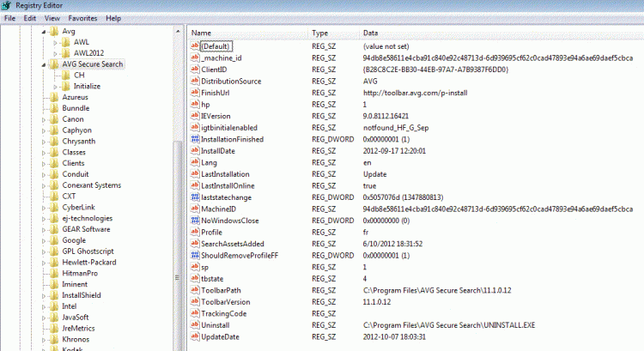Select the TrackingCode value name
The width and height of the screenshot is (644, 351).
point(223,313)
